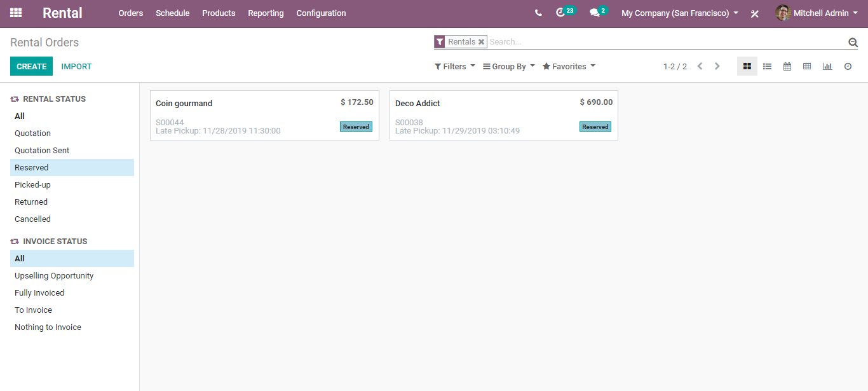Open the Orders menu
Viewport: 868px width, 391px height.
point(131,13)
